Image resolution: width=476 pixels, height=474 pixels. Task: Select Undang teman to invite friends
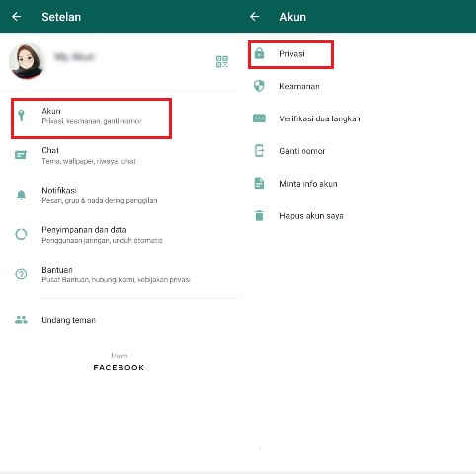tap(119, 320)
